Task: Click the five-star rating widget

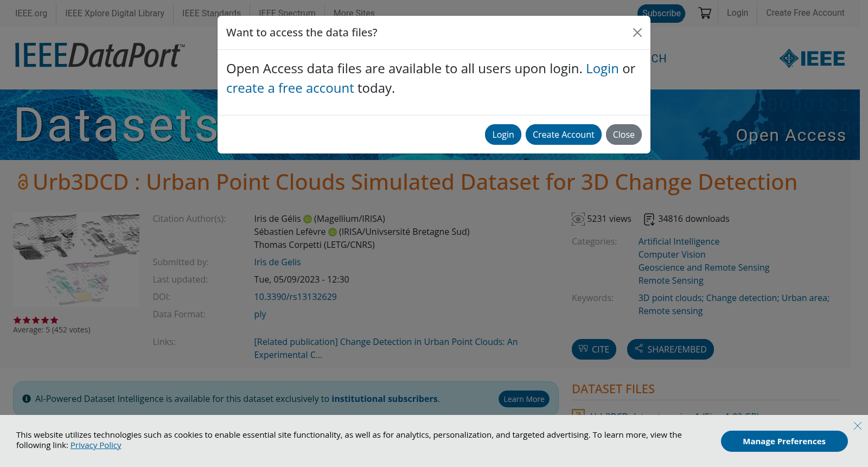Action: (x=36, y=320)
